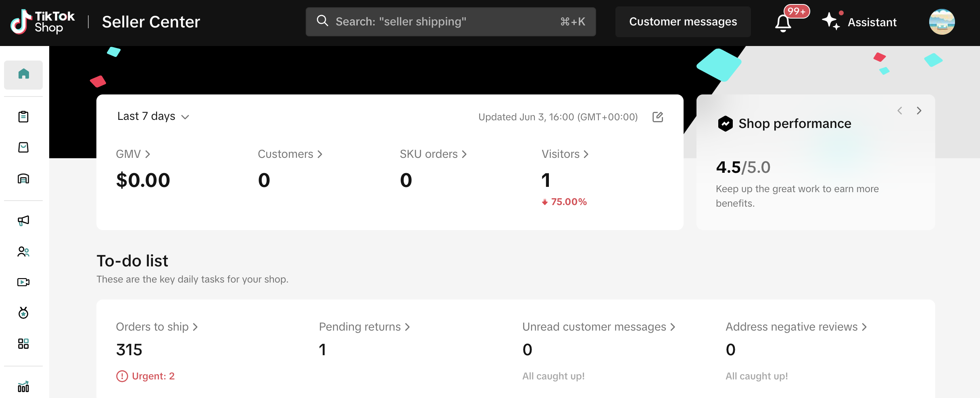Image resolution: width=980 pixels, height=398 pixels.
Task: Open Pending returns details
Action: (x=364, y=327)
